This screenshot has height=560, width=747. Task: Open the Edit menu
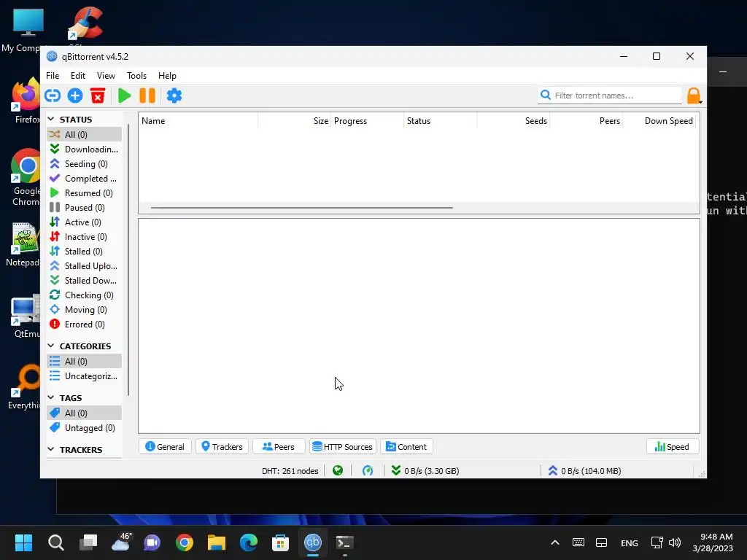[x=77, y=76]
